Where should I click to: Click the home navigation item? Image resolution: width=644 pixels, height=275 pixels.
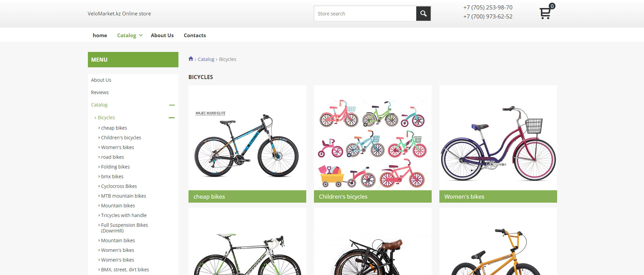coord(100,36)
